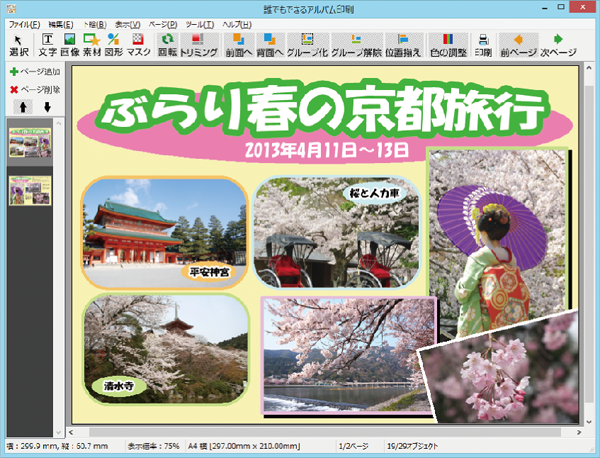Select the 選択 arrow tool

(x=18, y=44)
